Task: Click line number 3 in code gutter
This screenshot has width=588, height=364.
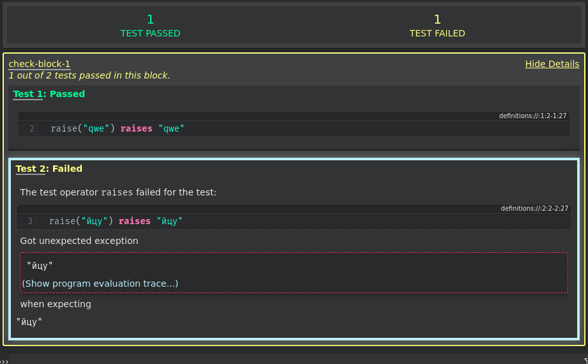Action: (30, 221)
